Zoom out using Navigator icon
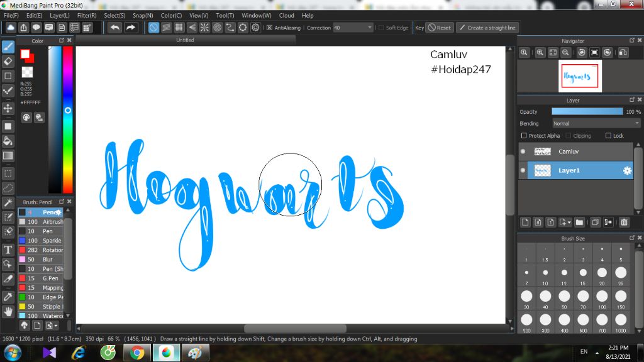 pyautogui.click(x=565, y=53)
